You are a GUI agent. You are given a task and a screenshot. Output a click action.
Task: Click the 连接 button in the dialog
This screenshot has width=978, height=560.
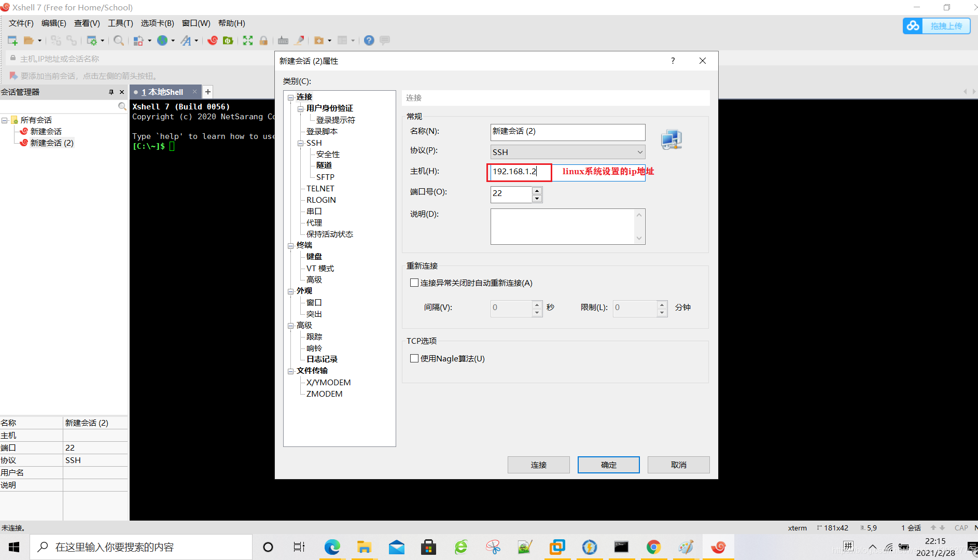tap(539, 465)
